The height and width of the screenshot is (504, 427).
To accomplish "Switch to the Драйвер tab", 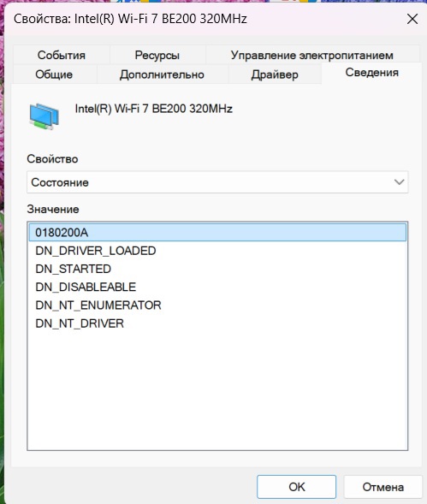I will pos(275,74).
